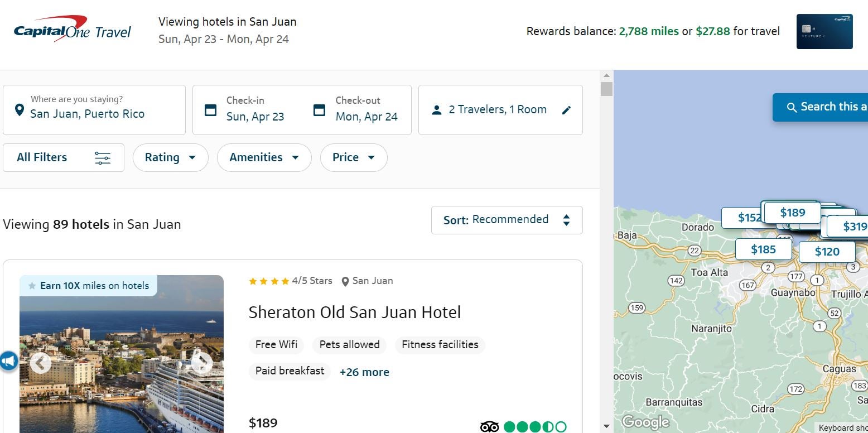Click the blue speaker accessibility icon
The height and width of the screenshot is (433, 868).
tap(9, 361)
